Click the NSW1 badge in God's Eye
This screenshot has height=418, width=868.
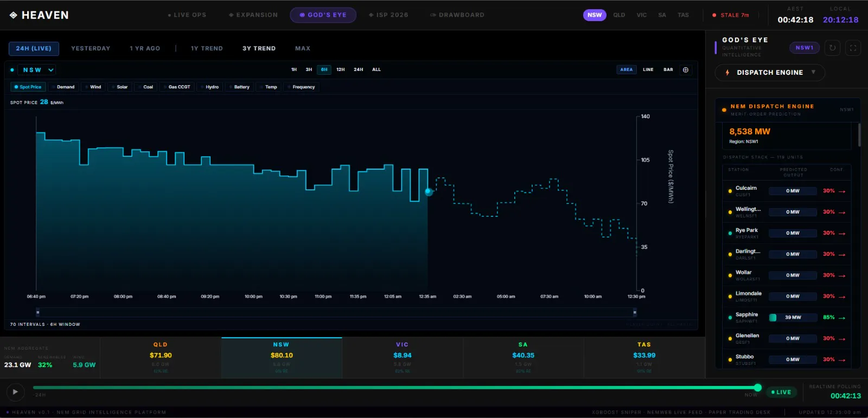pyautogui.click(x=805, y=48)
